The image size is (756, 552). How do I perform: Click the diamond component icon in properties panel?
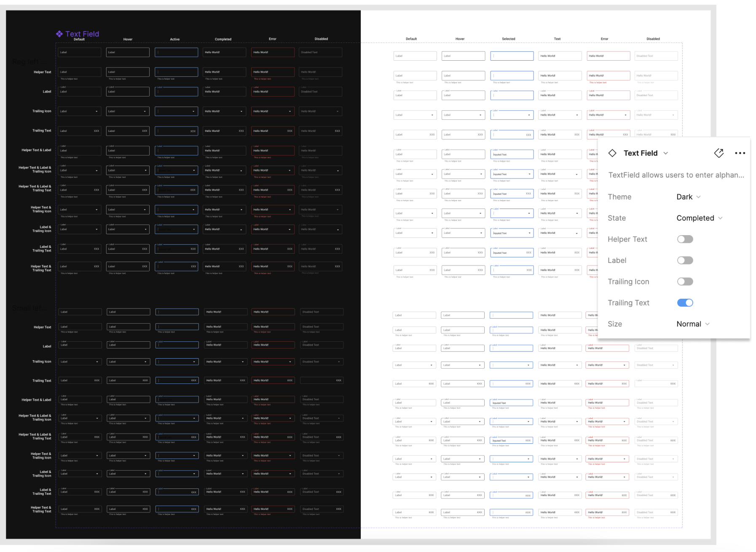(x=612, y=153)
